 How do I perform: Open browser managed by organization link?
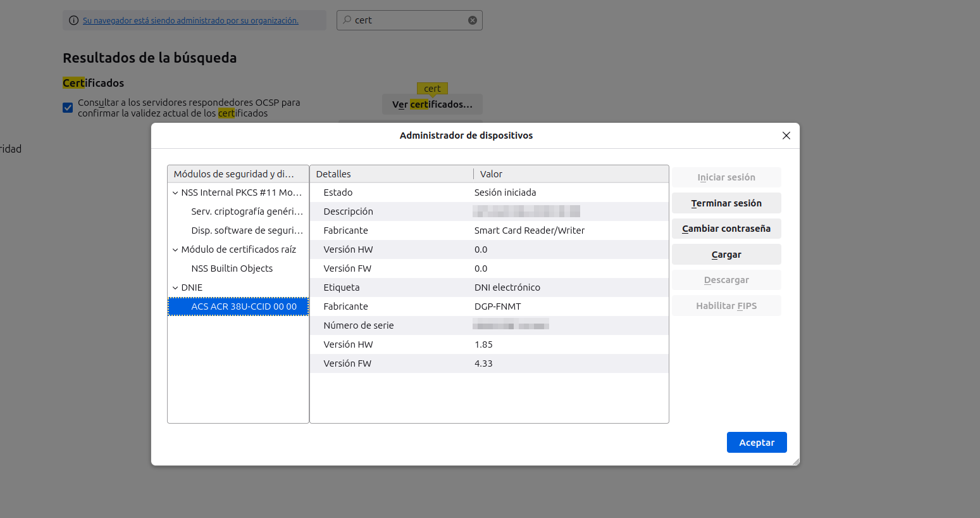pyautogui.click(x=190, y=20)
